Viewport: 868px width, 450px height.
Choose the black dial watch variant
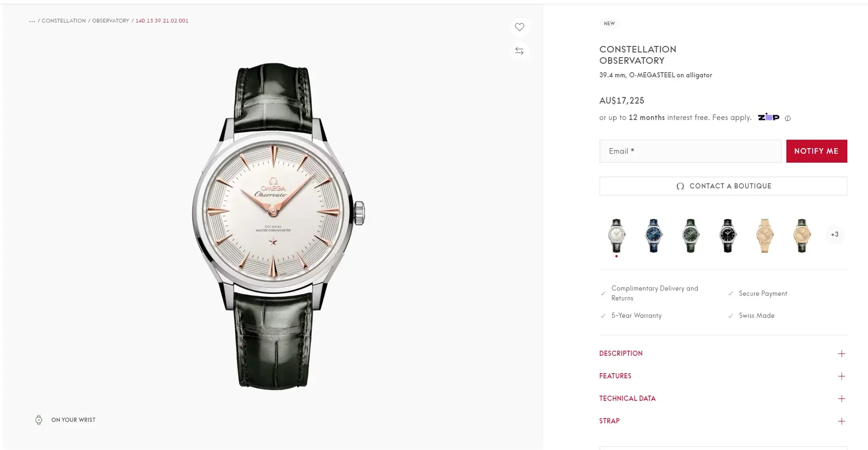(x=728, y=235)
